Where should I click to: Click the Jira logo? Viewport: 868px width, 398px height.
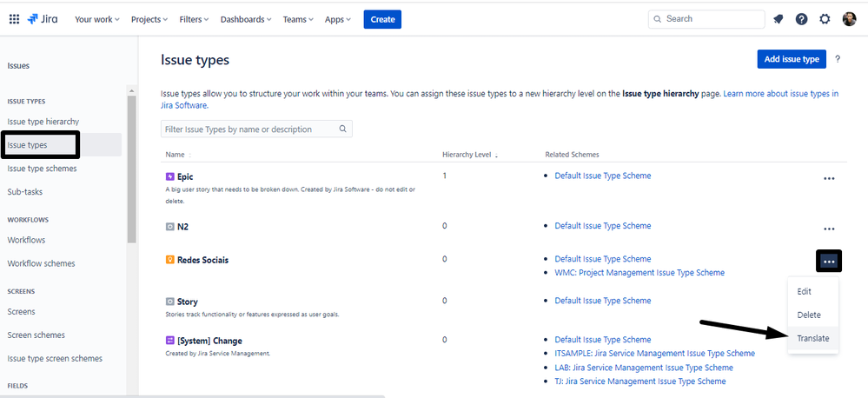click(x=43, y=19)
